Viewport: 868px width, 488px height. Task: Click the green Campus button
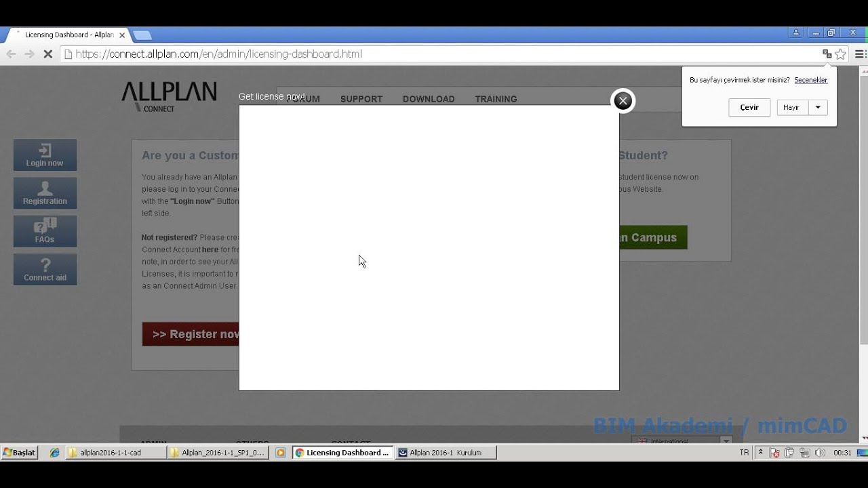coord(653,237)
